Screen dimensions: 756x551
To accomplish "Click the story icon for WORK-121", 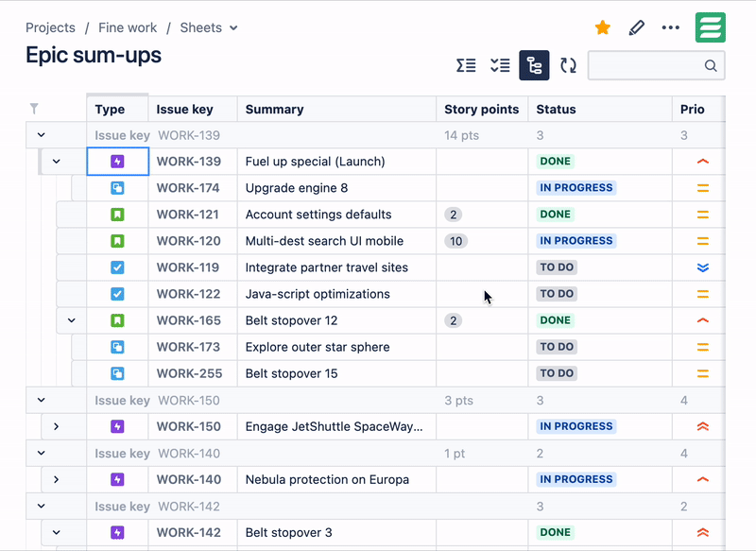I will [117, 215].
